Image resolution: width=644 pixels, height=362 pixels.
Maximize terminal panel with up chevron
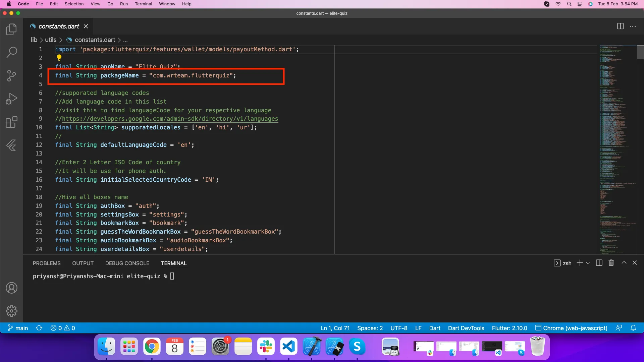[x=624, y=263]
